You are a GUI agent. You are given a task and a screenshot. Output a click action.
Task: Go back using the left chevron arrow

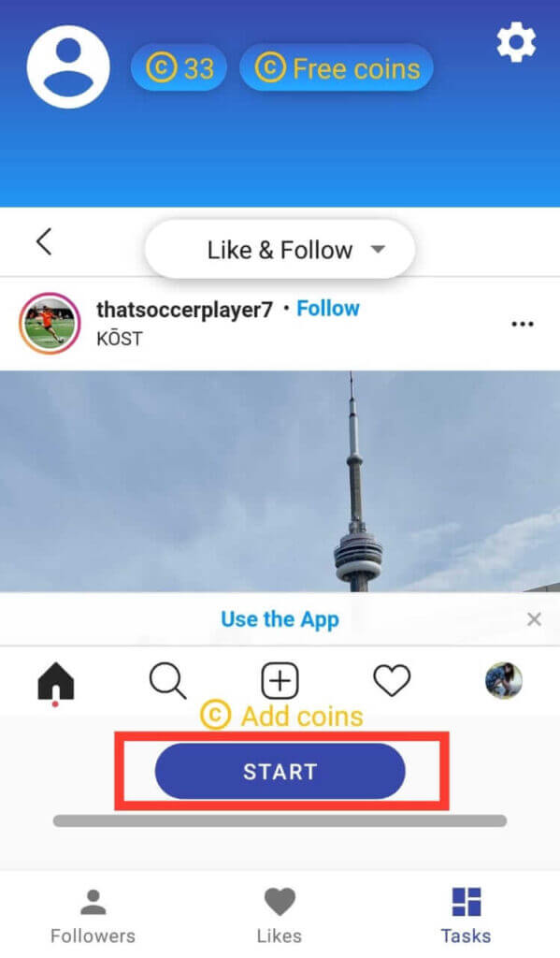coord(44,241)
